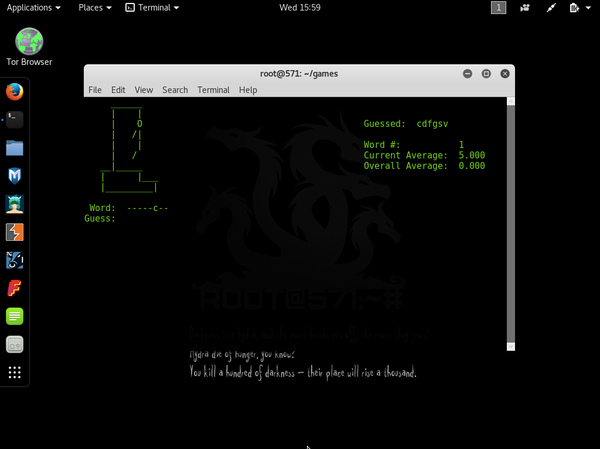Expand the Applications menu
Viewport: 600px width, 449px height.
pos(32,7)
